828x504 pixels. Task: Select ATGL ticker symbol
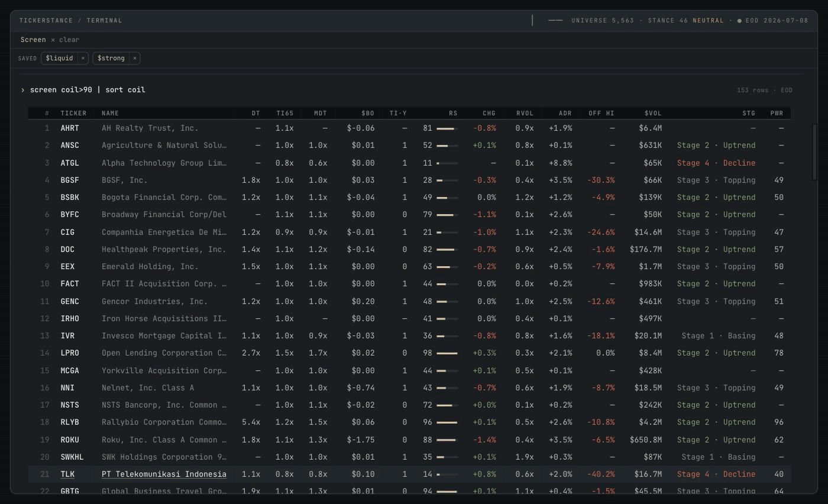click(x=70, y=163)
